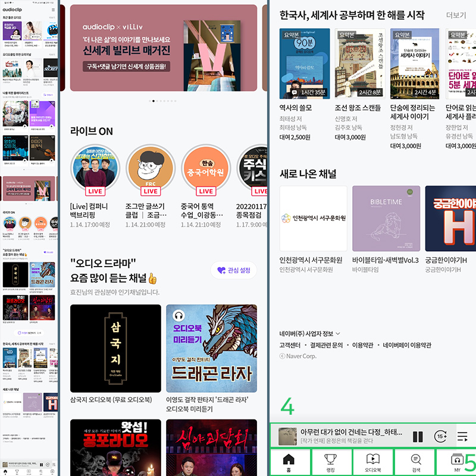Switch to the 오디오북 tab
The image size is (476, 476).
(372, 462)
